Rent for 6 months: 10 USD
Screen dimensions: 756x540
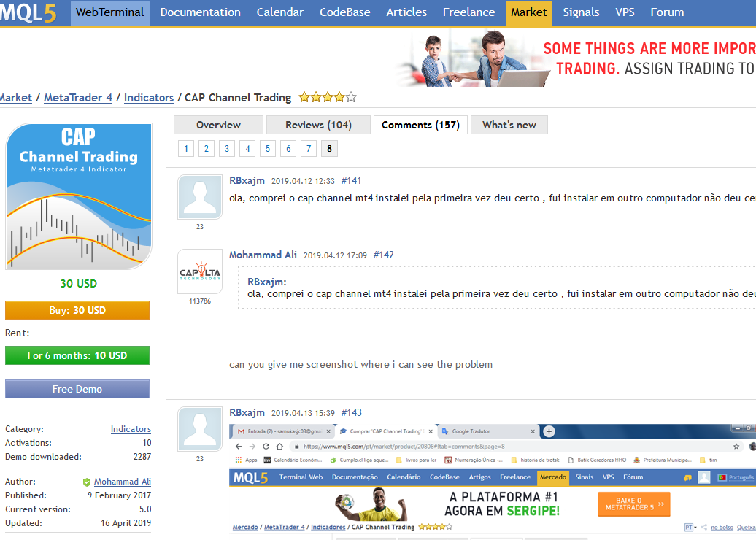(x=77, y=355)
